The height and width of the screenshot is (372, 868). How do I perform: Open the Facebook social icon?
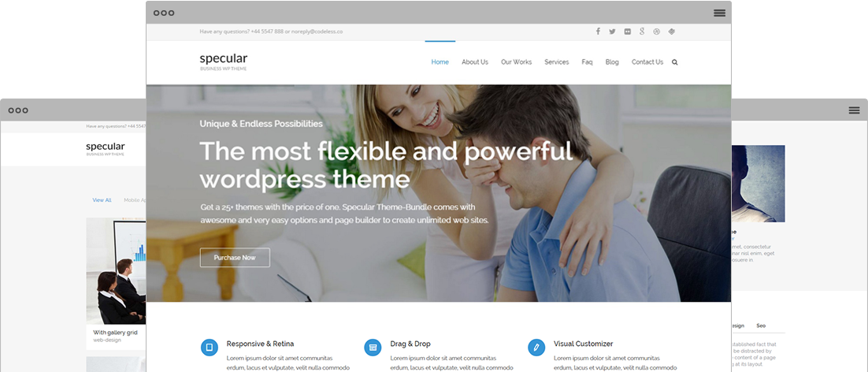[598, 32]
